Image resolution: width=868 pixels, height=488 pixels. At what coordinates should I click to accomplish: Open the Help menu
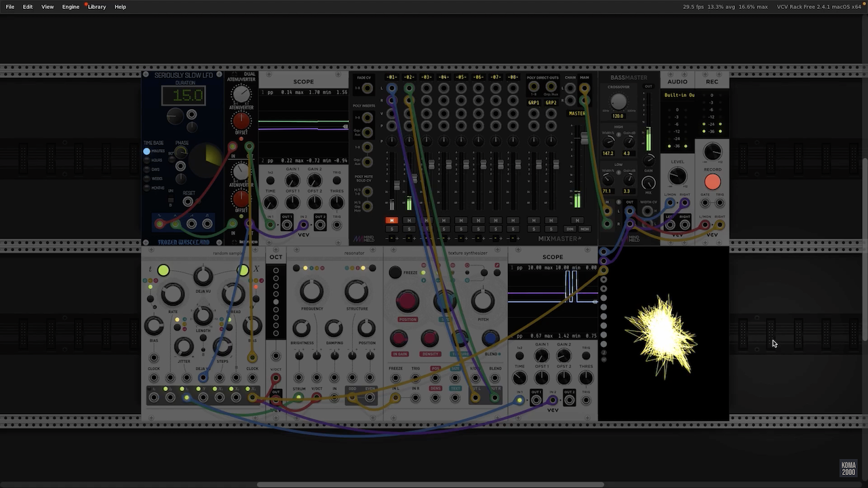[x=120, y=7]
